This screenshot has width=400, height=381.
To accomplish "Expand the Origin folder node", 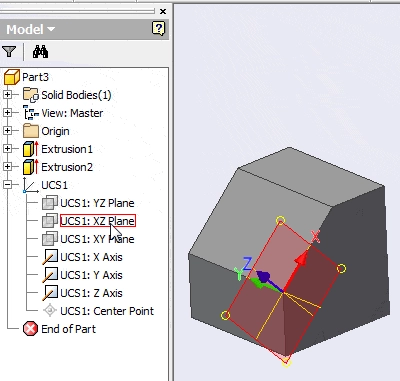I will [x=7, y=131].
